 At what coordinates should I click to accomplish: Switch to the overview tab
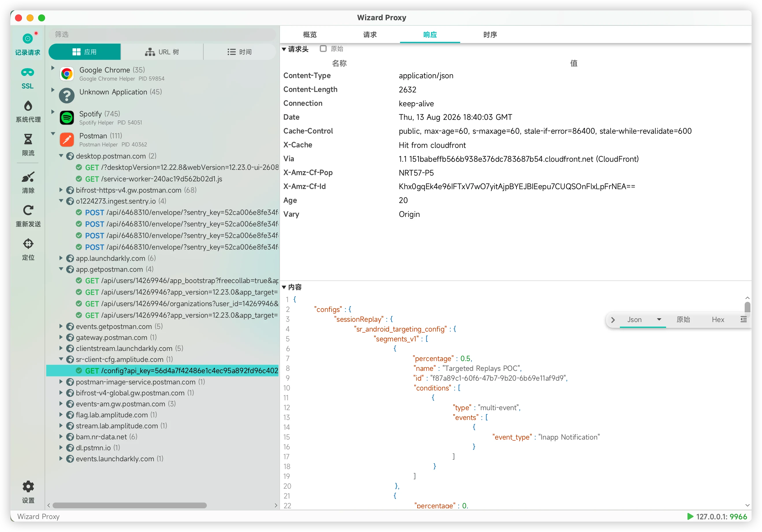pos(310,35)
